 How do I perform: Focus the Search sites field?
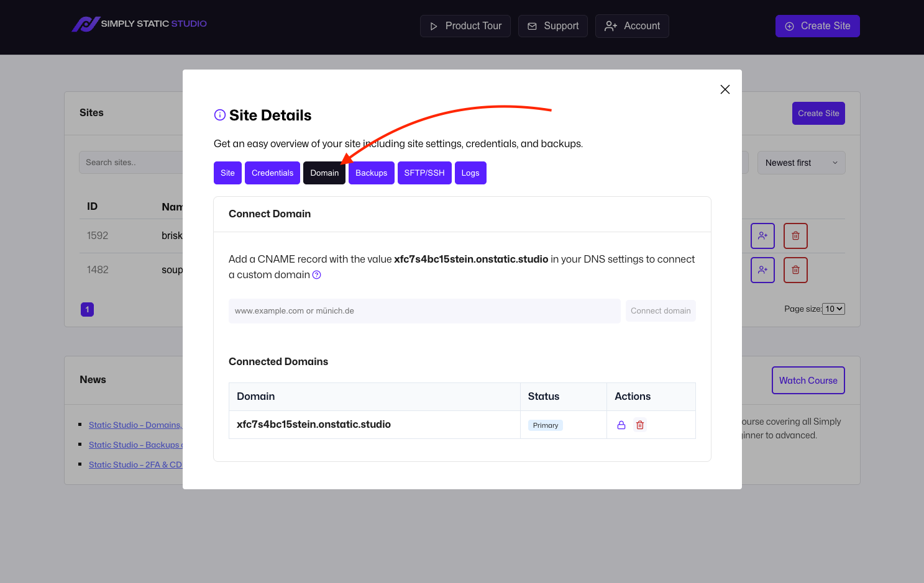[x=131, y=163]
